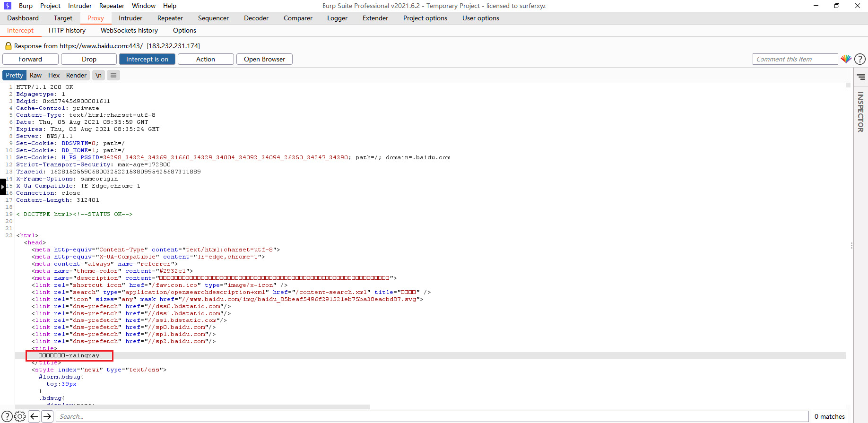The image size is (868, 423).
Task: Switch to the Repeater tool tab
Action: [170, 18]
